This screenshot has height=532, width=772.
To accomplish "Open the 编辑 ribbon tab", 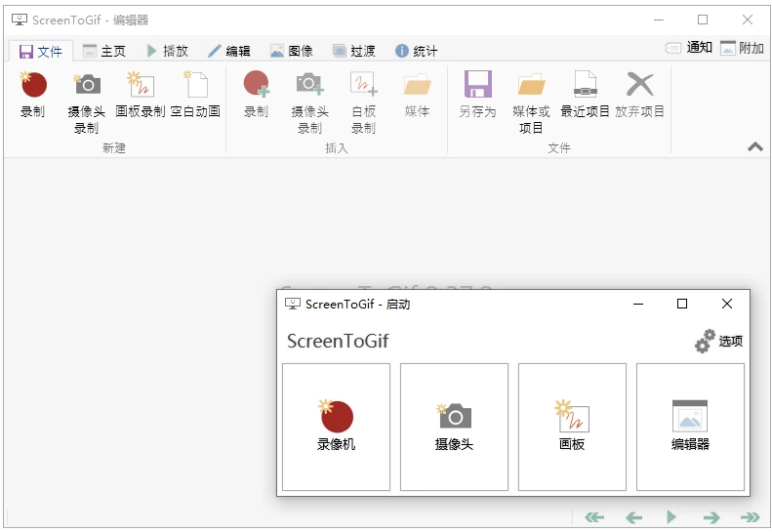I will tap(228, 51).
